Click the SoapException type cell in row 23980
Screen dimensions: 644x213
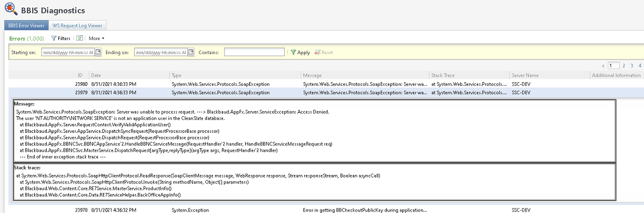coord(221,84)
